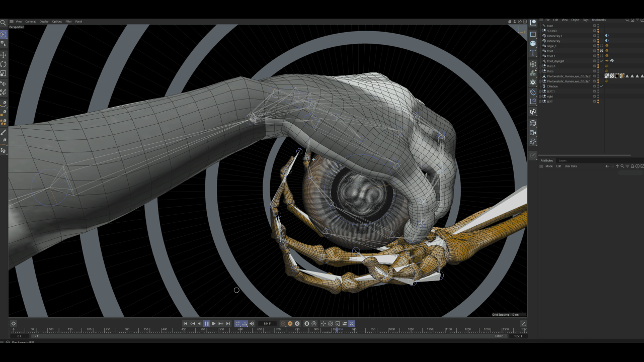Toggle enable checkmark for CMotion
Image resolution: width=644 pixels, height=362 pixels.
pos(601,86)
